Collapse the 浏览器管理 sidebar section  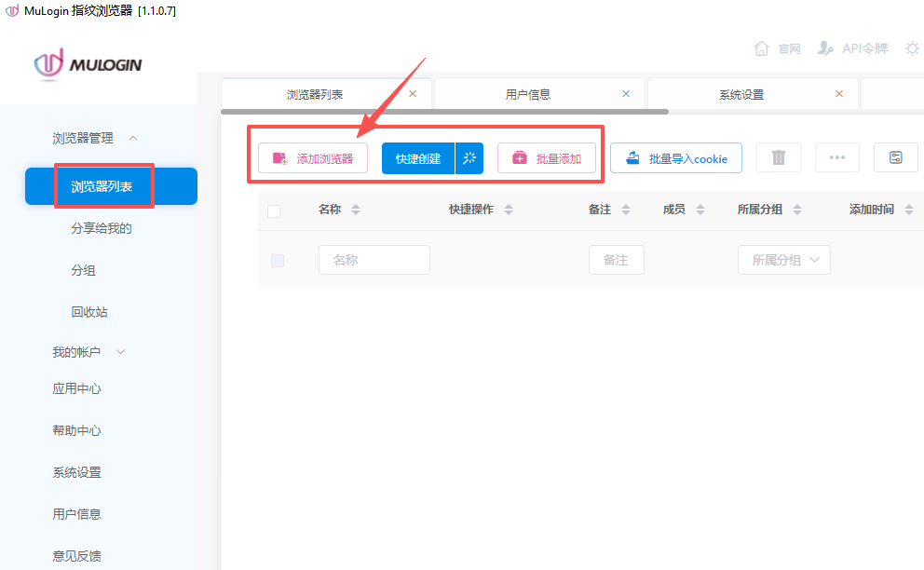[x=133, y=138]
